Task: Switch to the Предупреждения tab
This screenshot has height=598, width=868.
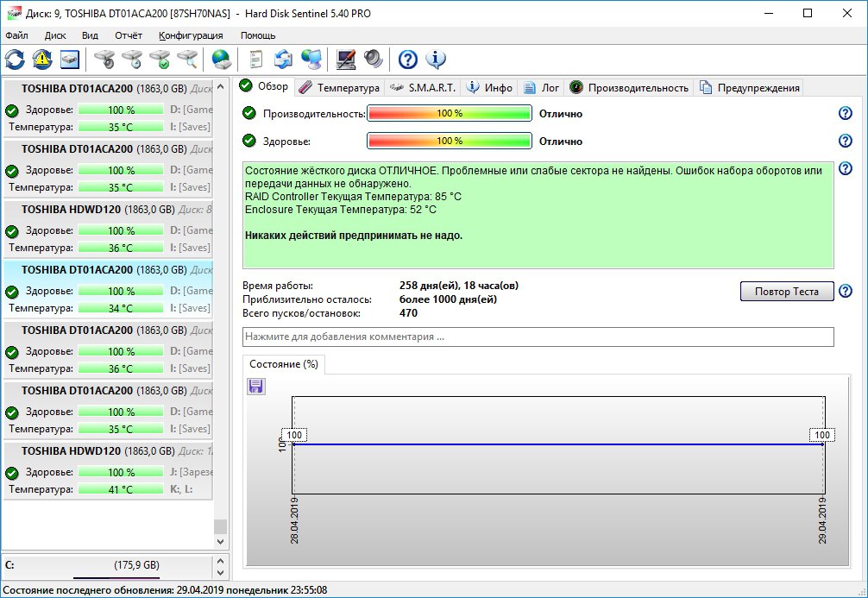Action: click(750, 87)
